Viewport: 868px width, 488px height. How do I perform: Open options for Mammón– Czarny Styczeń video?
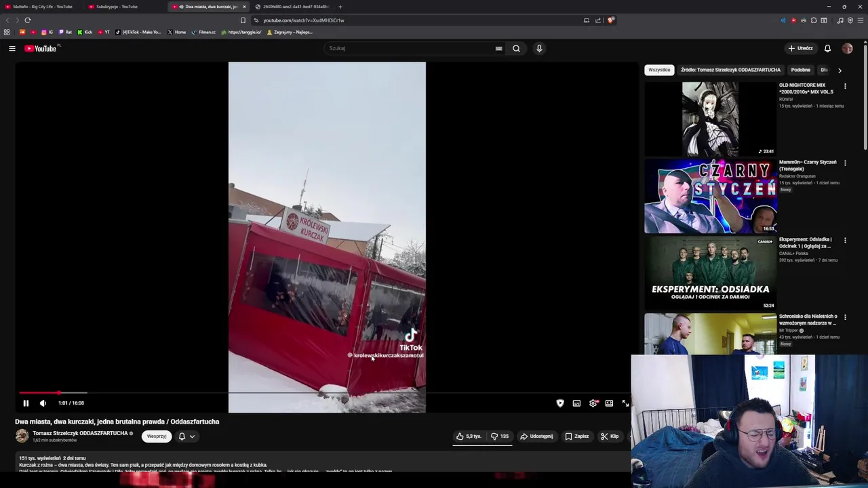(x=845, y=163)
